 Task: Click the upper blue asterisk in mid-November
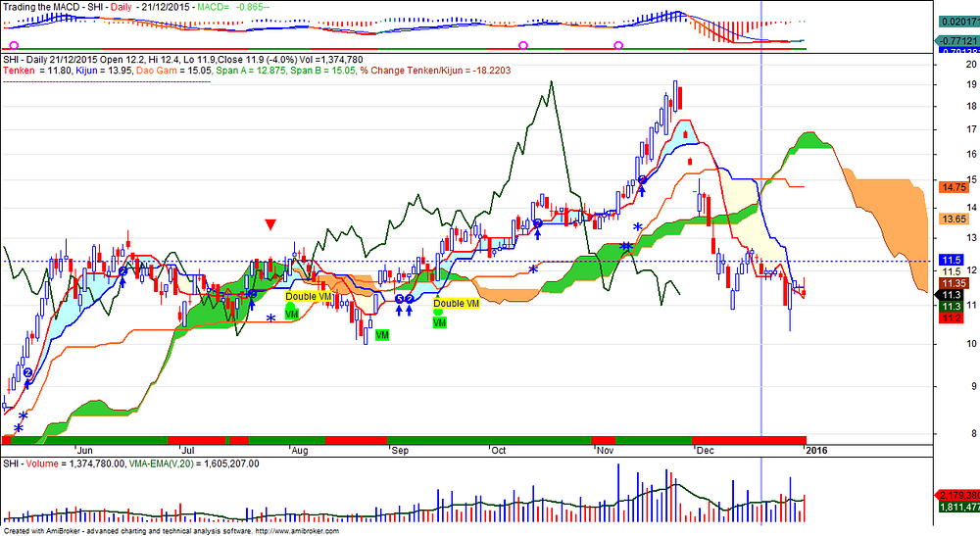coord(638,227)
